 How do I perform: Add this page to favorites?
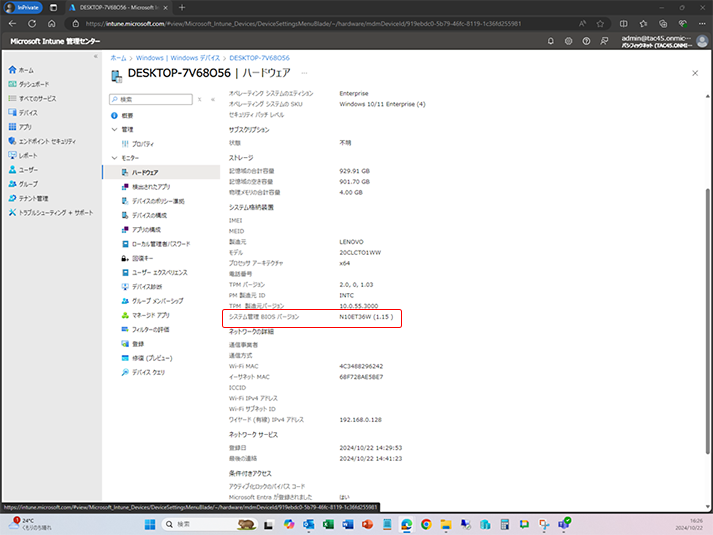(x=600, y=24)
